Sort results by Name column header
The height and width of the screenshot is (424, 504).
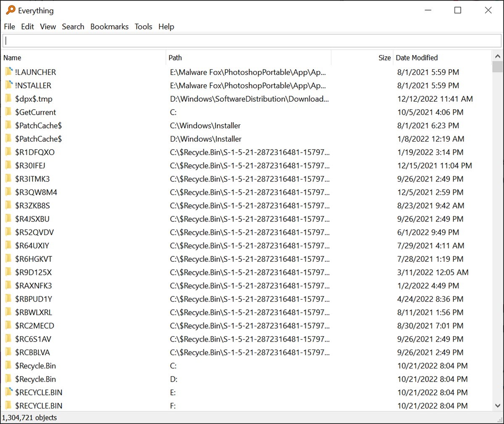point(84,58)
